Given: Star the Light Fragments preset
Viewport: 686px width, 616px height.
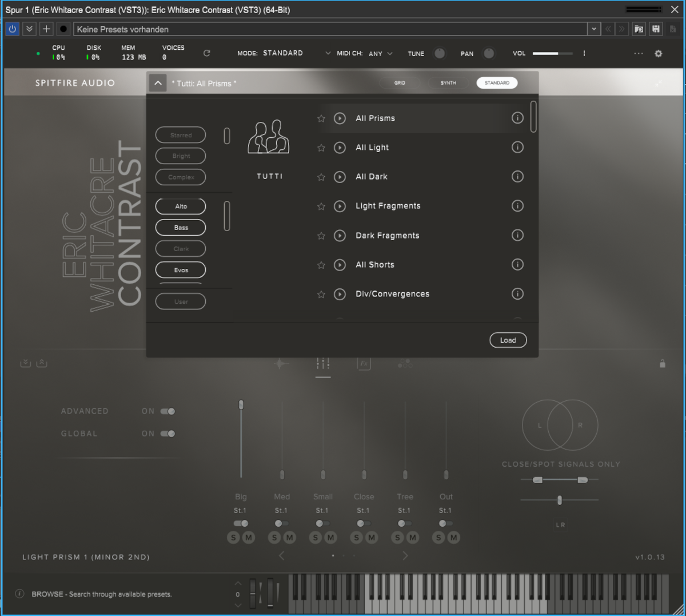Looking at the screenshot, I should coord(321,206).
